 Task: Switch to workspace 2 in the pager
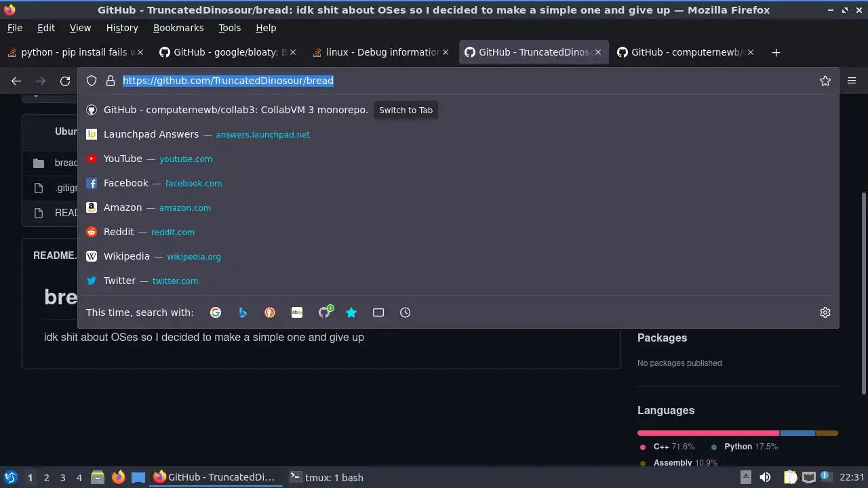click(46, 478)
